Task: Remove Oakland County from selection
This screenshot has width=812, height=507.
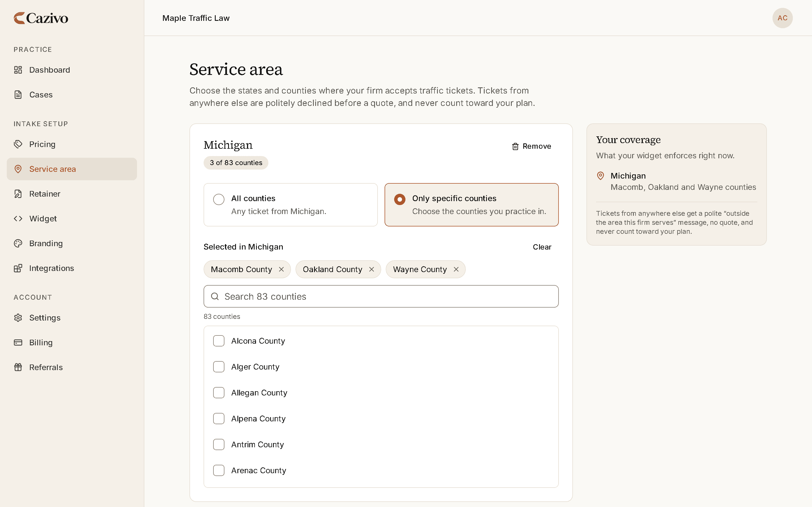Action: (x=371, y=269)
